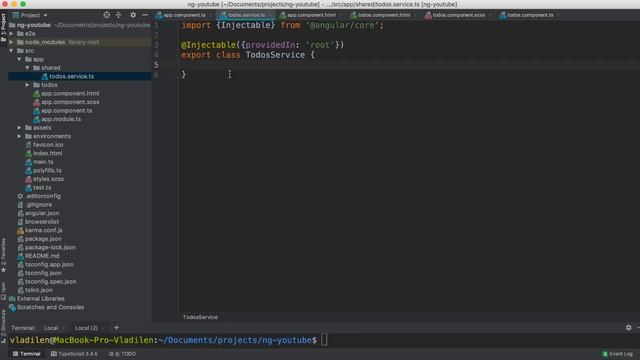Open tsconfig.json file
Viewport: 640px width, 360px height.
[x=43, y=273]
